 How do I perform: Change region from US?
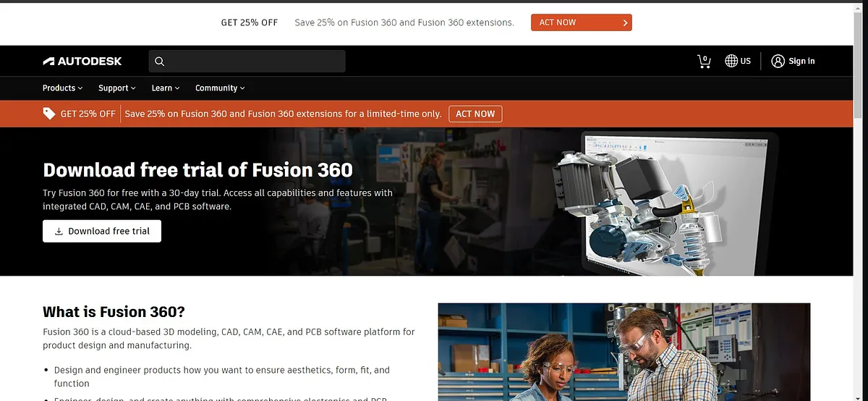click(738, 62)
